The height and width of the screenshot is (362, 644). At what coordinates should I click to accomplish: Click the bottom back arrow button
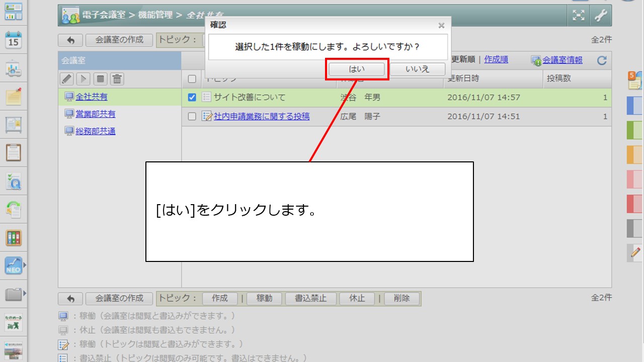(70, 299)
